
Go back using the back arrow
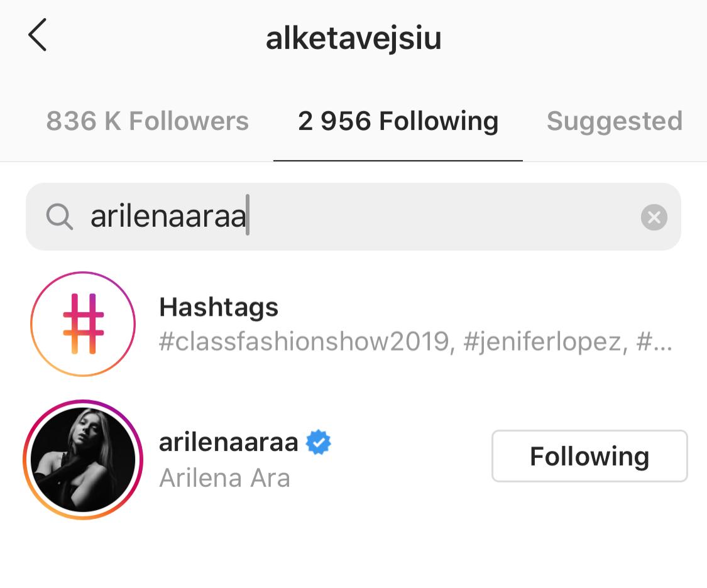pyautogui.click(x=38, y=35)
